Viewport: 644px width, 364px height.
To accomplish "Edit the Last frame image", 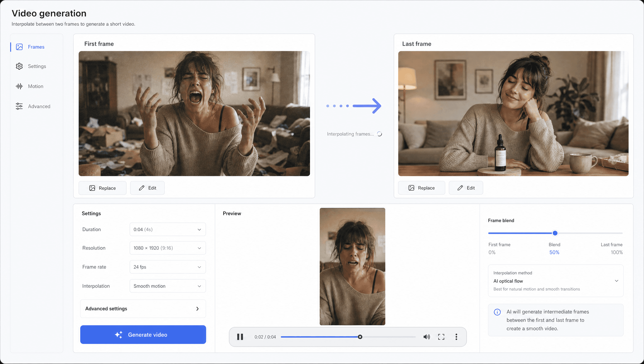I will (x=466, y=188).
